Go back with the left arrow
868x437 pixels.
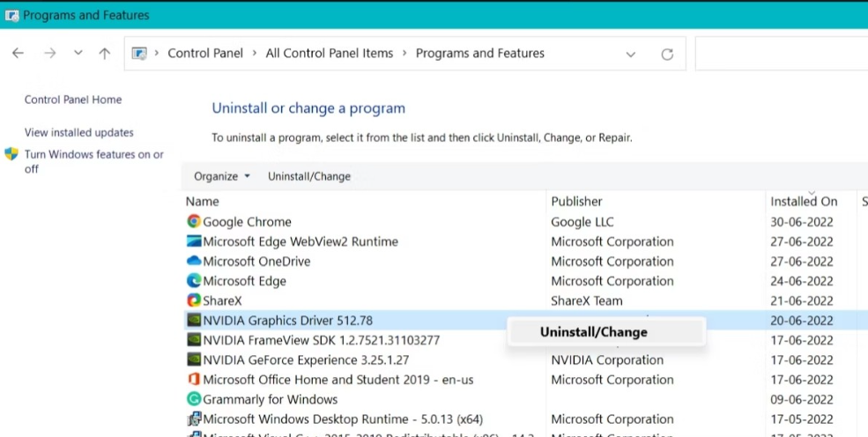18,53
